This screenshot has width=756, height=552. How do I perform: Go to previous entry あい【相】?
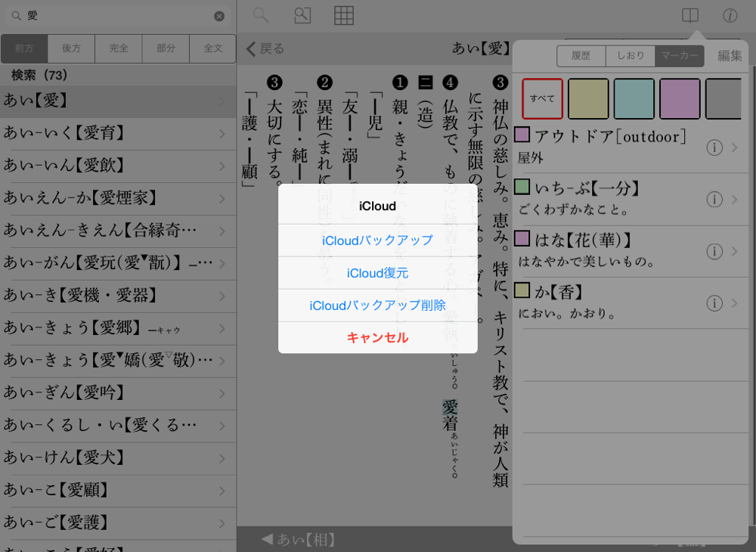point(298,539)
